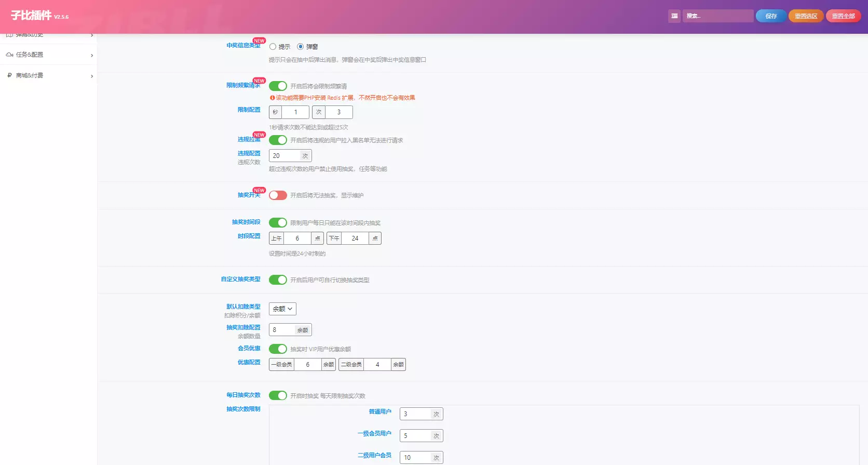The height and width of the screenshot is (465, 868).
Task: Open the 任务&配置 sidebar menu item
Action: (30, 55)
